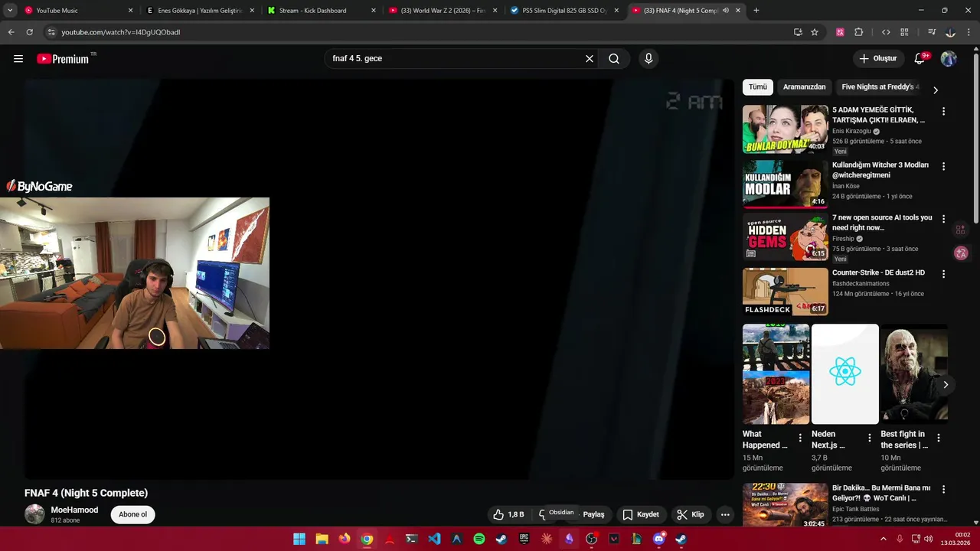
Task: Open the 5 ADAM YEMEĞE GİTTİK video thumbnail
Action: 786,129
